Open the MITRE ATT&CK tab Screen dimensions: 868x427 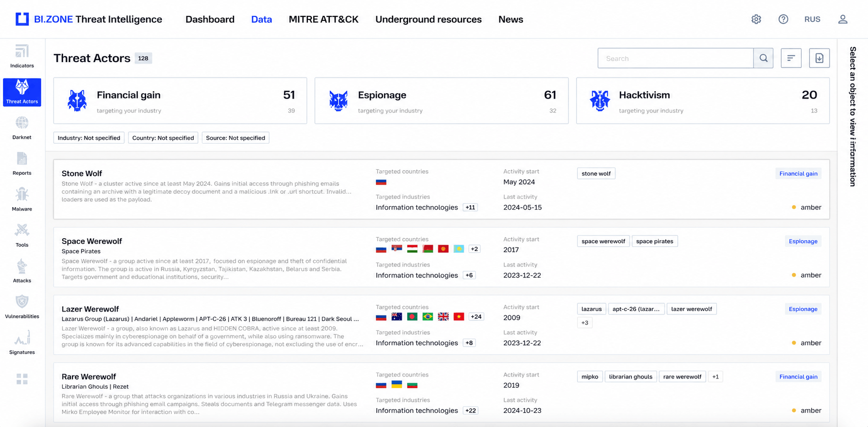click(x=323, y=19)
